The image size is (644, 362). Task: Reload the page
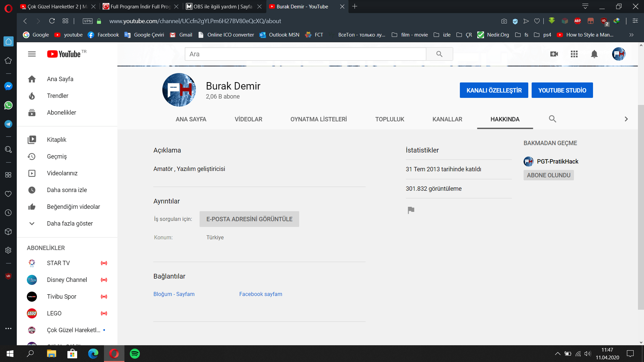click(x=52, y=21)
